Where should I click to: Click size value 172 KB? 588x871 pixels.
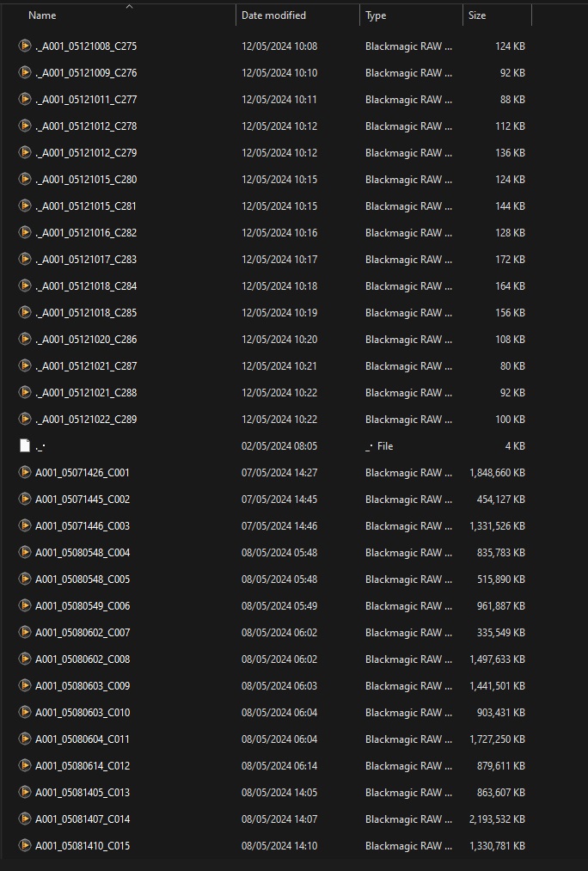point(511,260)
